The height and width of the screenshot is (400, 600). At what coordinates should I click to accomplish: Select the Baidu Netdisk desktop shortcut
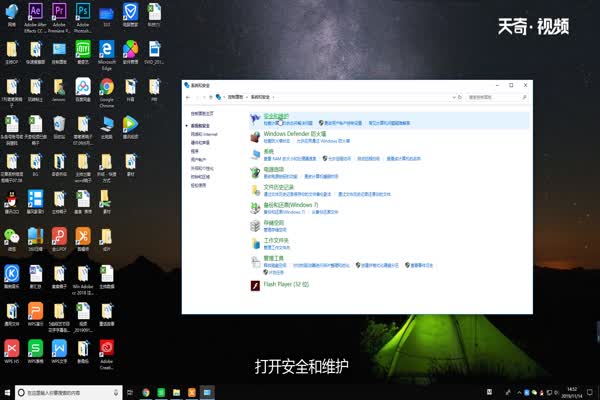(83, 90)
